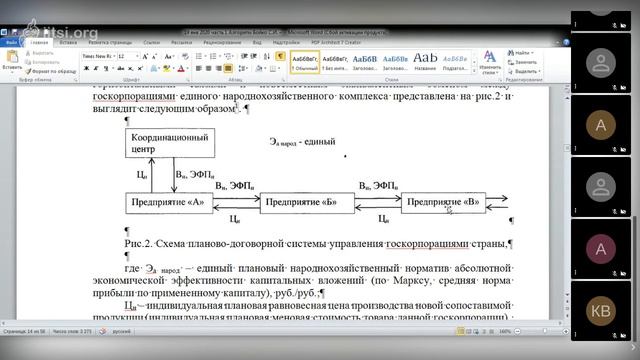Click the Word Help question mark icon

[566, 42]
